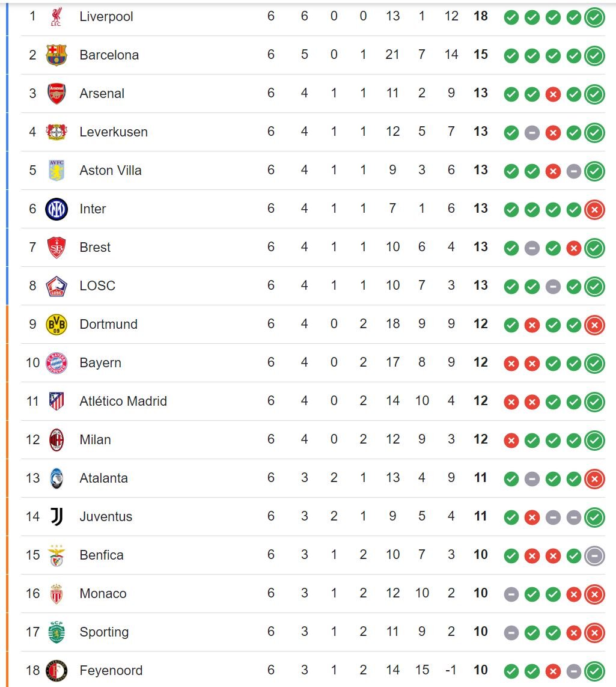
Task: Open Leverkusen team page link
Action: tap(114, 132)
